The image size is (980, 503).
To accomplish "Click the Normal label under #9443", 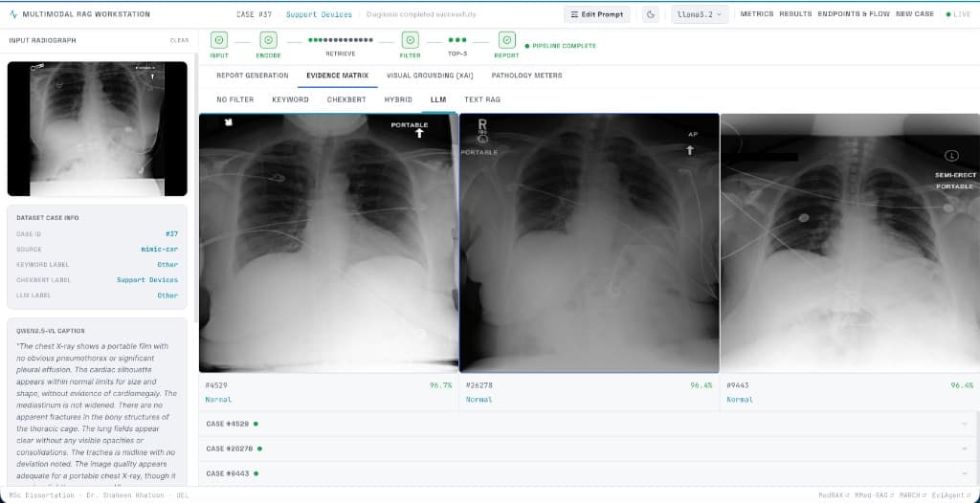I will tap(740, 400).
